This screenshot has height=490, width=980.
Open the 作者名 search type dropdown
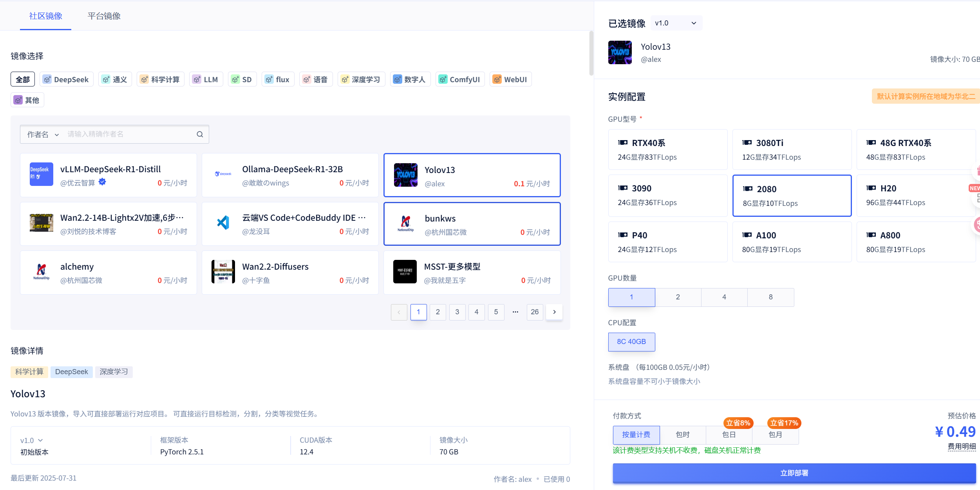(x=43, y=134)
